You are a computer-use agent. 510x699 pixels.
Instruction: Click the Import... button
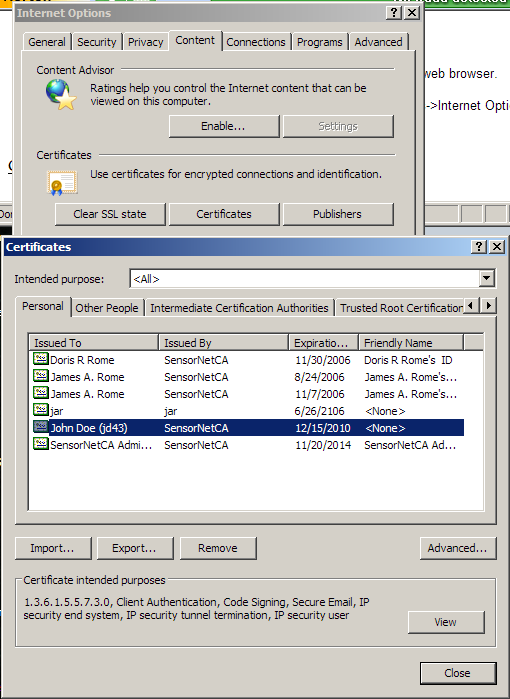click(53, 548)
